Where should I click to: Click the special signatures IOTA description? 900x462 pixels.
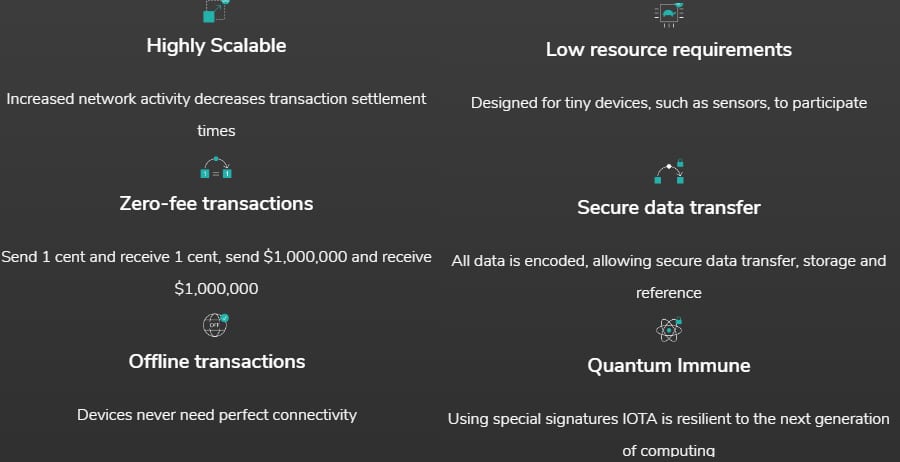click(668, 419)
